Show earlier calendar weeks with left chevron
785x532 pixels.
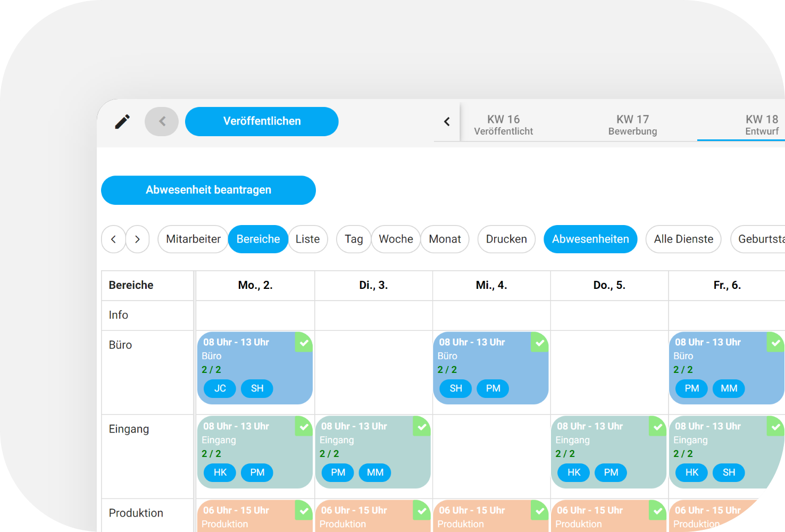(447, 122)
